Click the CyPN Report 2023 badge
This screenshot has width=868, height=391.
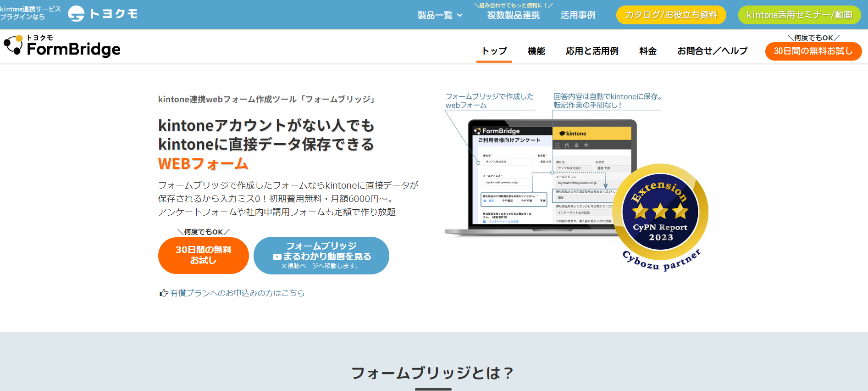660,217
